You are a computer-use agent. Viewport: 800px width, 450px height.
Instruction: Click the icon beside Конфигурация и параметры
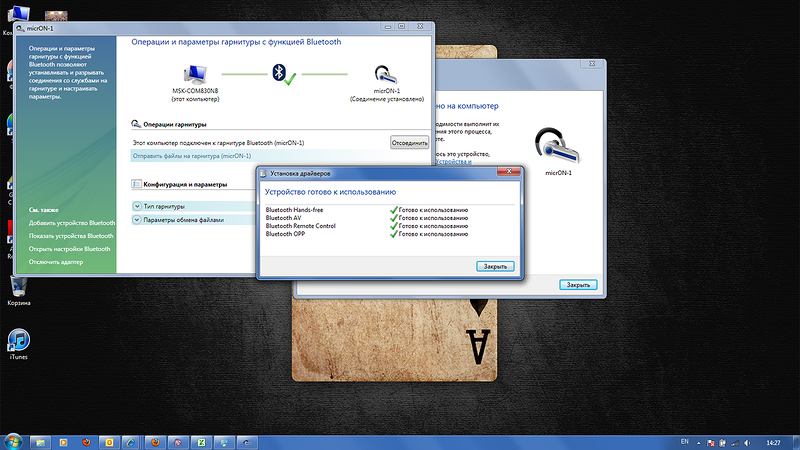[136, 184]
